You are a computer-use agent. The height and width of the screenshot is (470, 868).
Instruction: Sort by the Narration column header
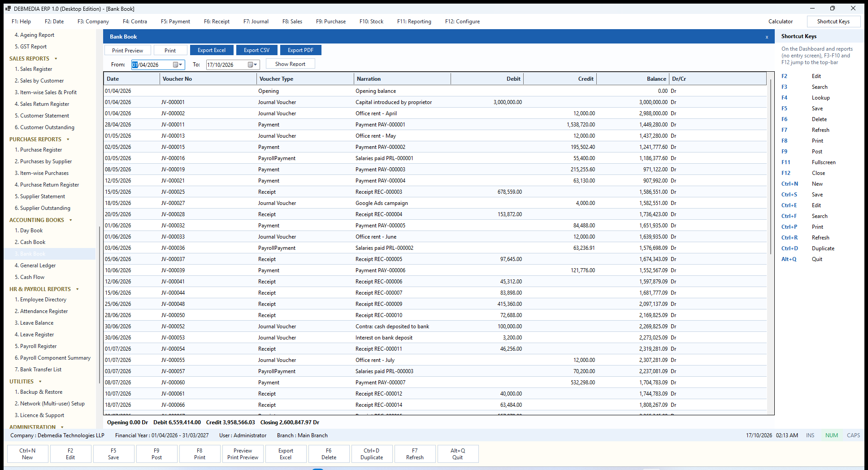(402, 79)
